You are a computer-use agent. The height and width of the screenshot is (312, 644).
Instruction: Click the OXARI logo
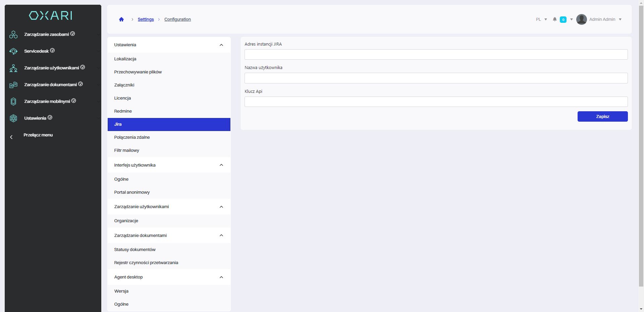click(x=51, y=15)
